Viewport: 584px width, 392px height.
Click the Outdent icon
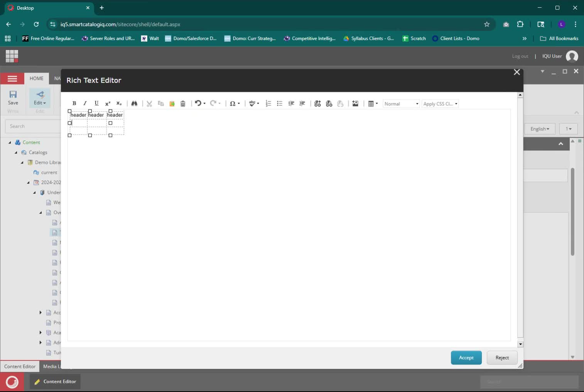[302, 103]
